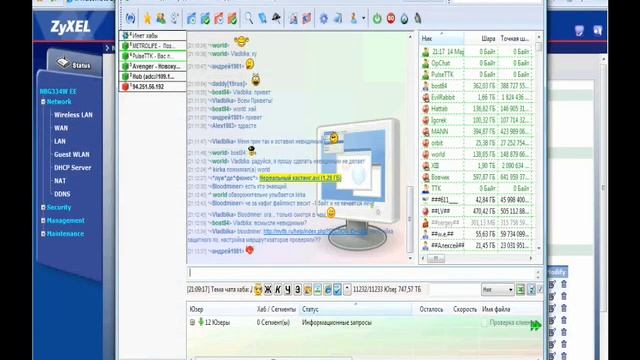640x360 pixels.
Task: Sort transfers by Статус column
Action: (356, 309)
